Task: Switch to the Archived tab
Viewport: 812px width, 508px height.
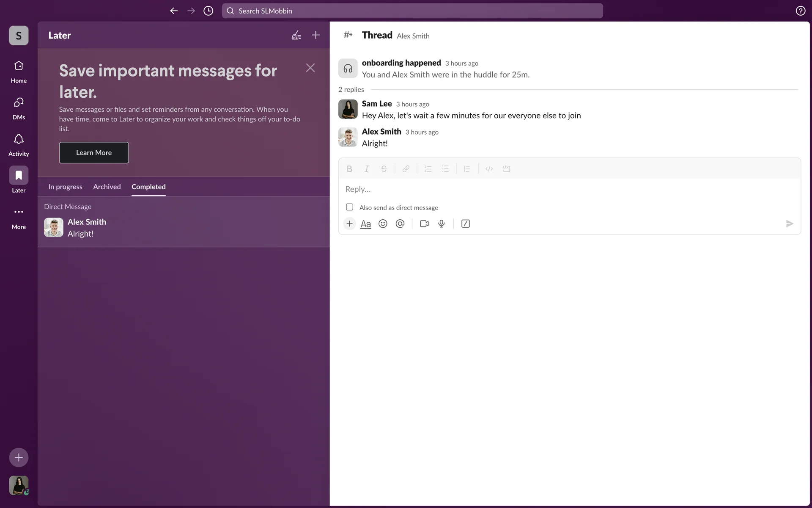Action: click(x=107, y=187)
